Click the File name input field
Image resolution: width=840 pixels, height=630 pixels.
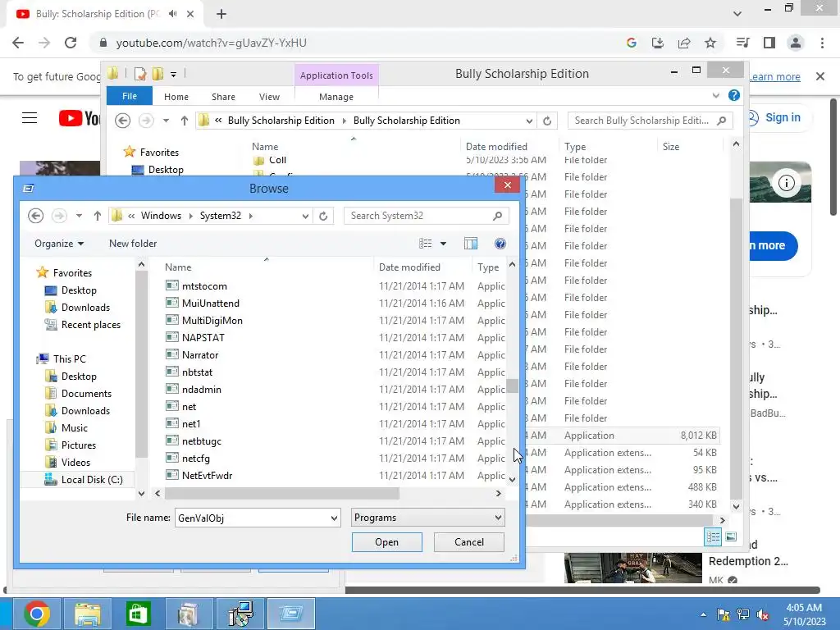tap(252, 518)
